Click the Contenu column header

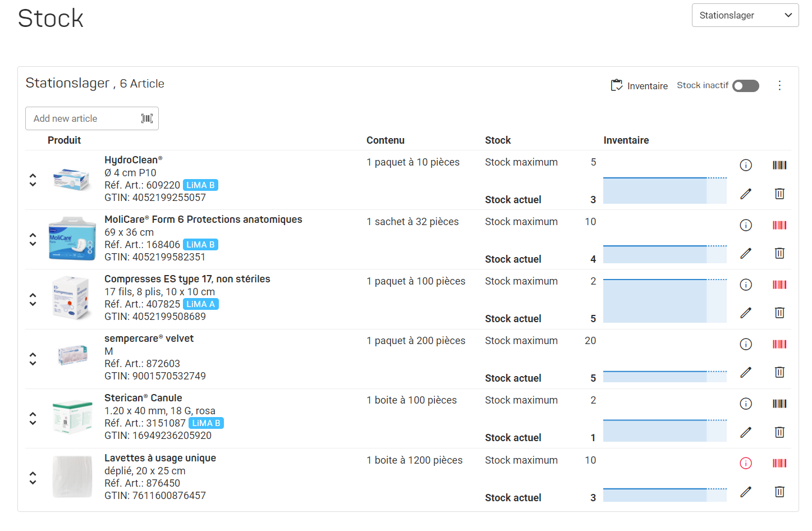point(386,140)
